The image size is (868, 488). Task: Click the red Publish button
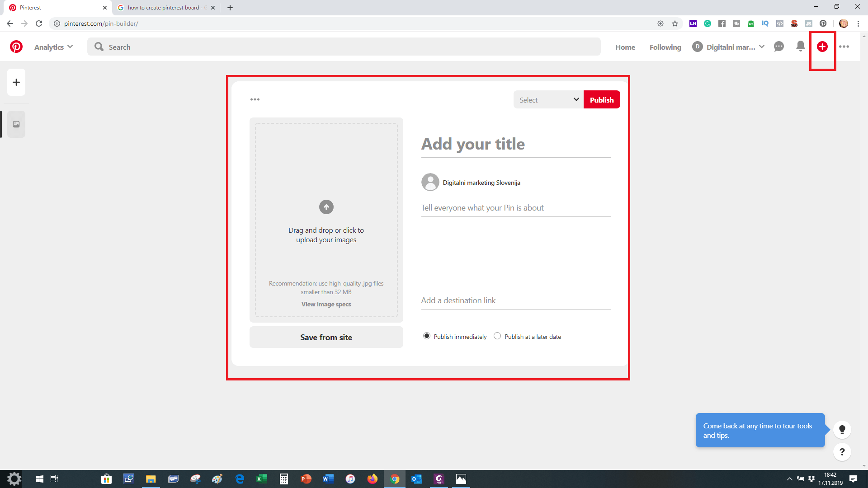coord(601,100)
